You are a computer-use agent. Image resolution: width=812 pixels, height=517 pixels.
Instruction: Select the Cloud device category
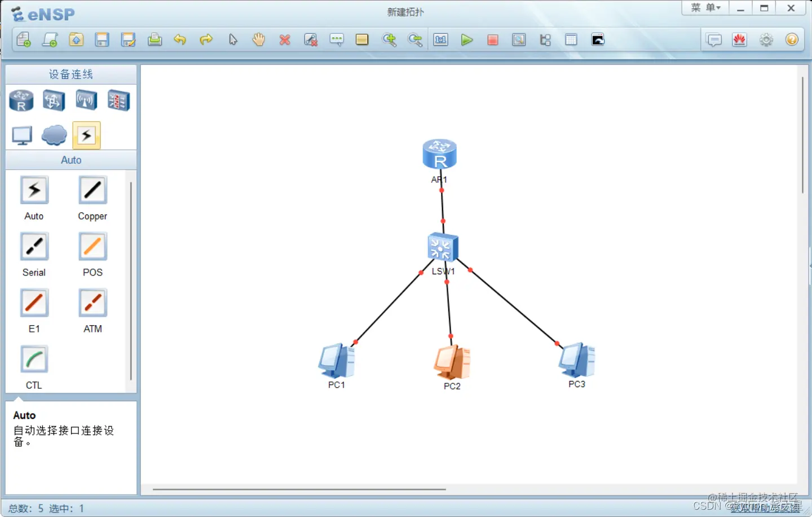[x=54, y=135]
